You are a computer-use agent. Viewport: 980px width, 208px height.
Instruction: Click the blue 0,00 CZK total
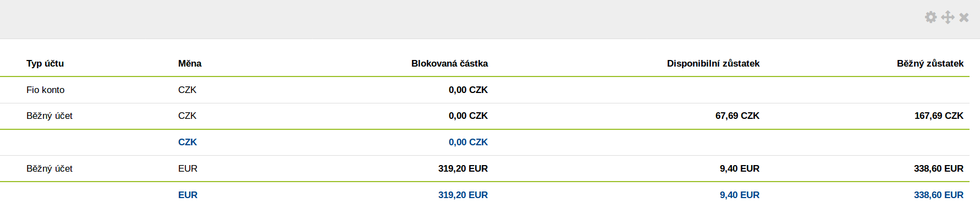[468, 142]
